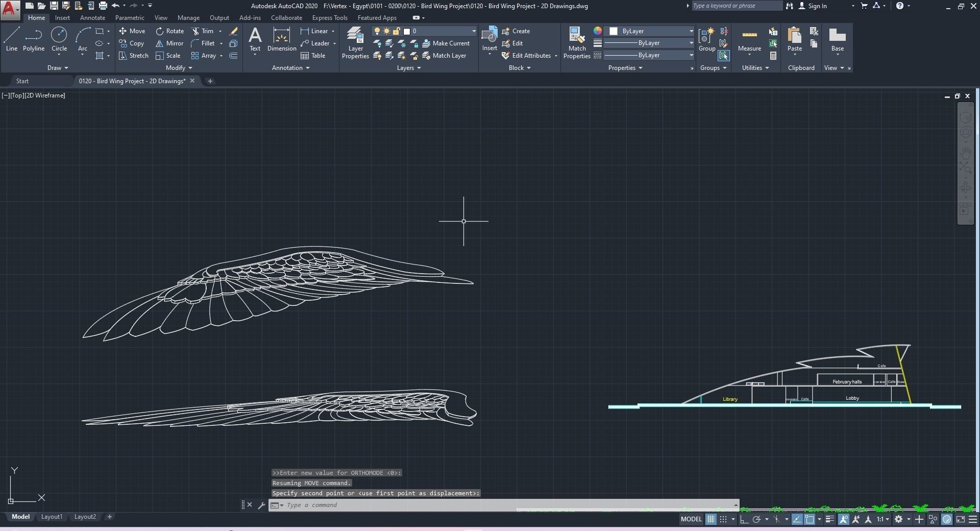The width and height of the screenshot is (980, 531).
Task: Select the Measure utility
Action: (749, 39)
